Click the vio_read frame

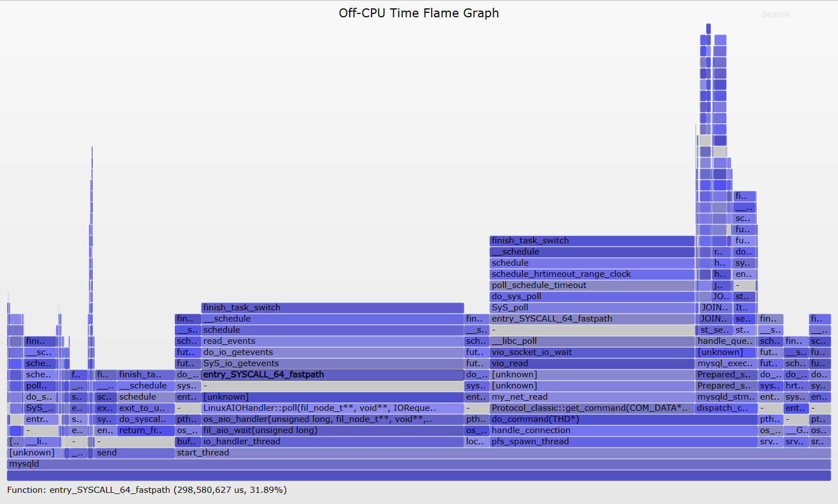pos(592,363)
